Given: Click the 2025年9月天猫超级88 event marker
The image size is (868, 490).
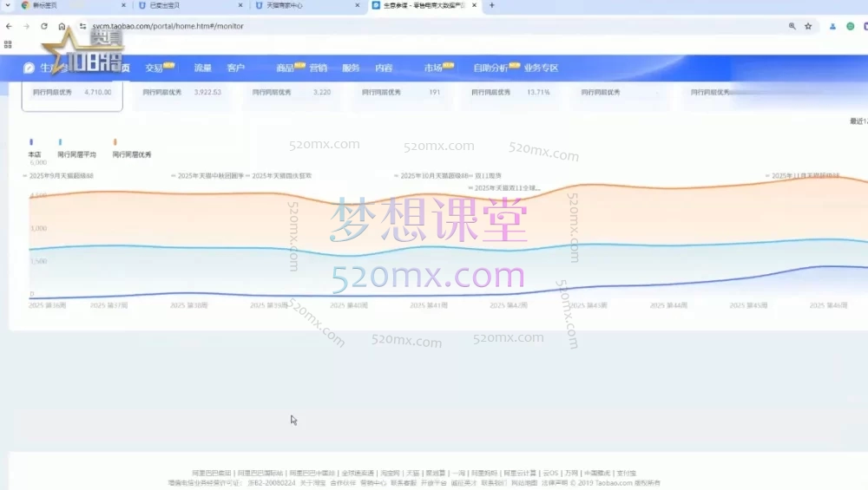Looking at the screenshot, I should (x=58, y=176).
